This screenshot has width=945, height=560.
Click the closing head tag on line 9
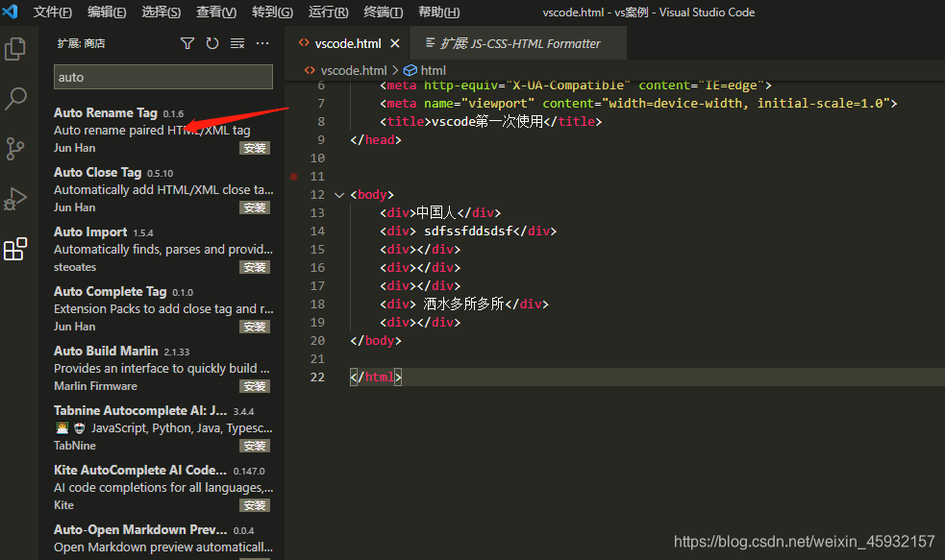tap(376, 139)
